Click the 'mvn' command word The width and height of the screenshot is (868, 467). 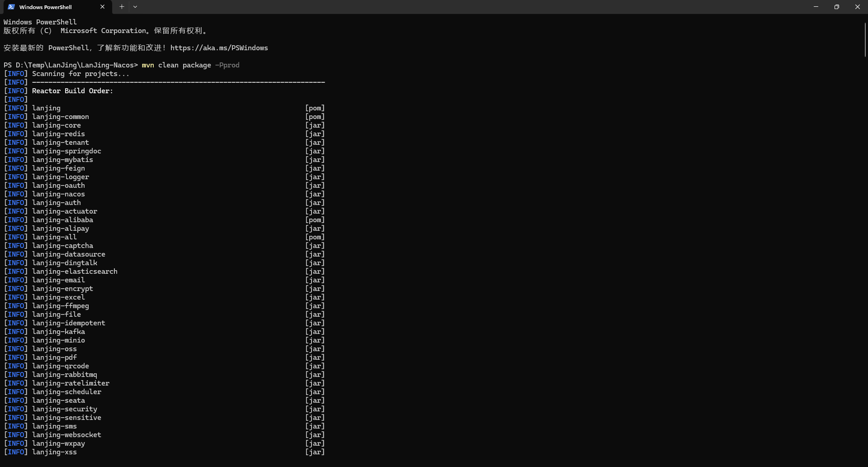(x=148, y=65)
